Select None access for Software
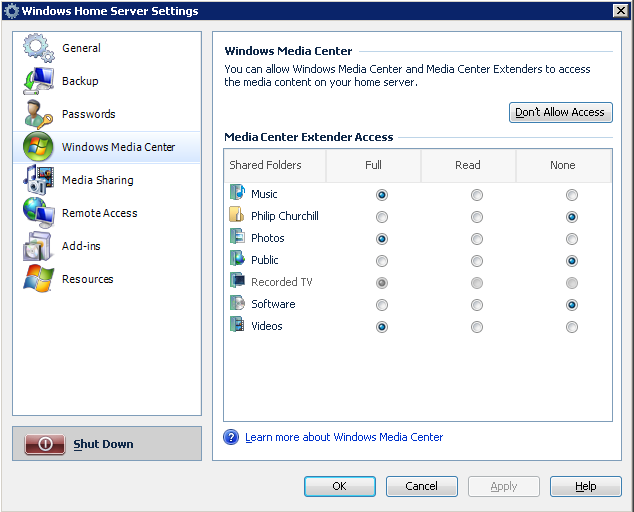 pyautogui.click(x=572, y=305)
